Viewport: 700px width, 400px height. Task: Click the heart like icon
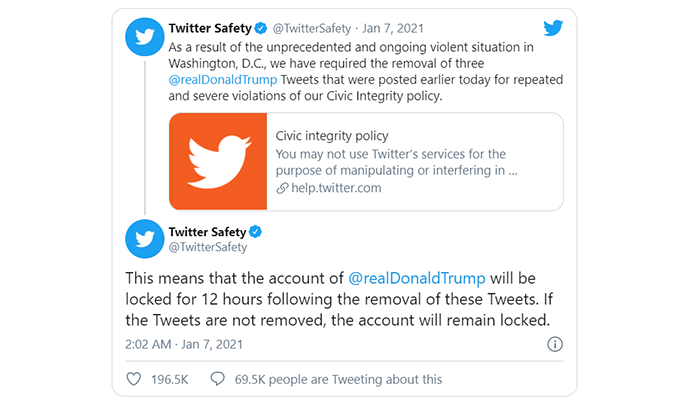(133, 379)
